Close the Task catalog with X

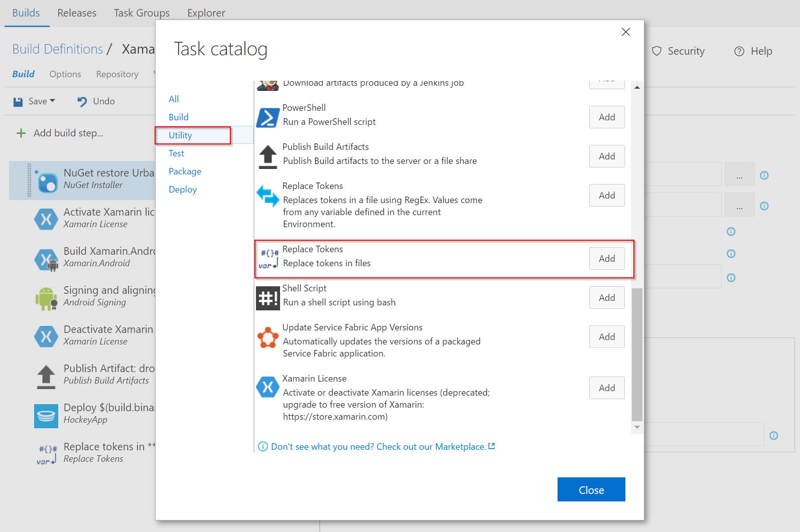point(626,32)
